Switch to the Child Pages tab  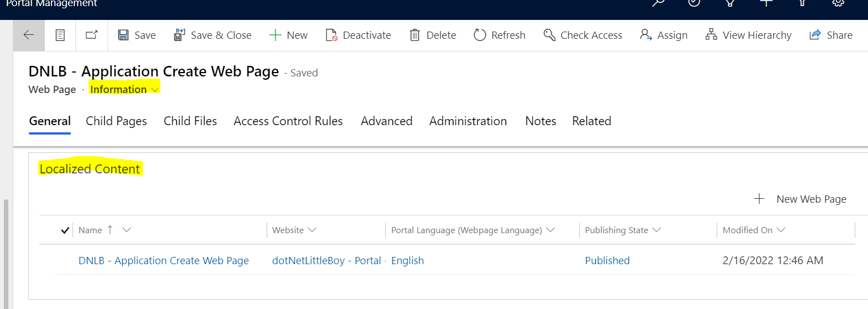(x=116, y=121)
